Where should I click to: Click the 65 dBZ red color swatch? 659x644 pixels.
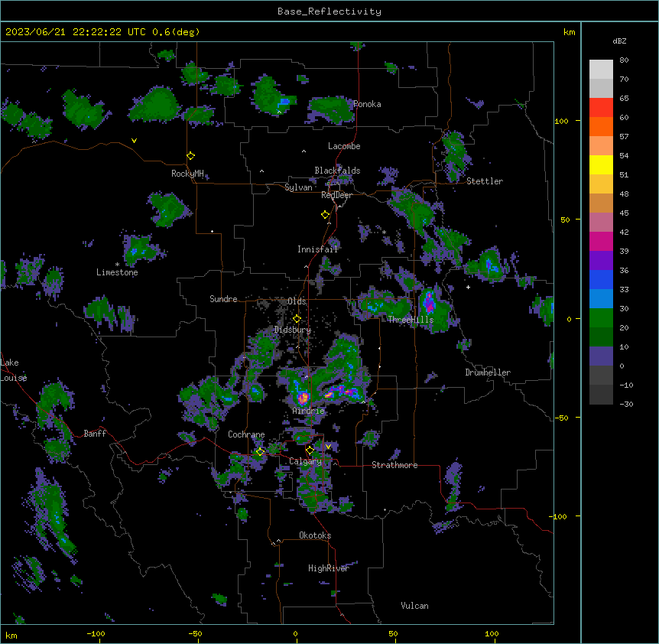click(601, 107)
